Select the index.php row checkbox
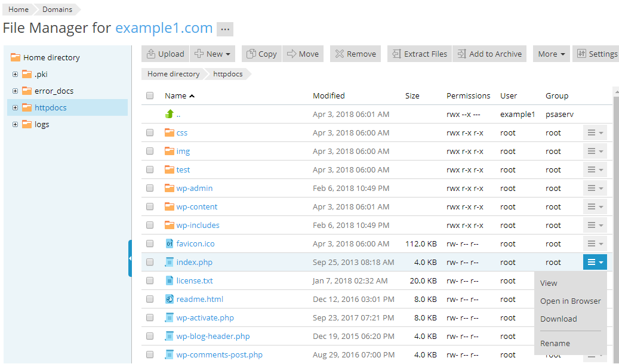This screenshot has width=619, height=364. (150, 263)
